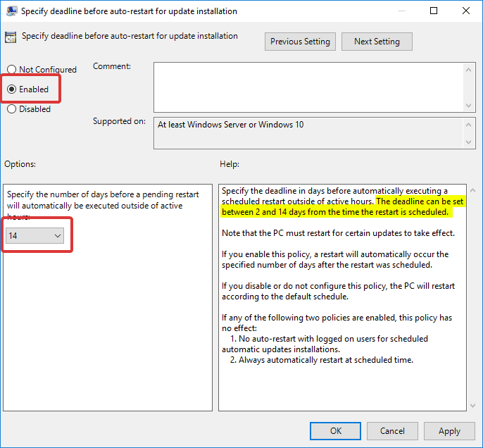Click the 'At least Windows Server or Windows 10' text
Image resolution: width=483 pixels, height=448 pixels.
[x=231, y=125]
